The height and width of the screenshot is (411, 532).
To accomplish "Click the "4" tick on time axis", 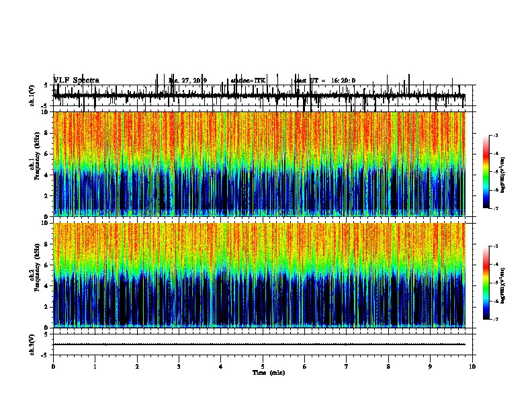I will click(x=221, y=367).
